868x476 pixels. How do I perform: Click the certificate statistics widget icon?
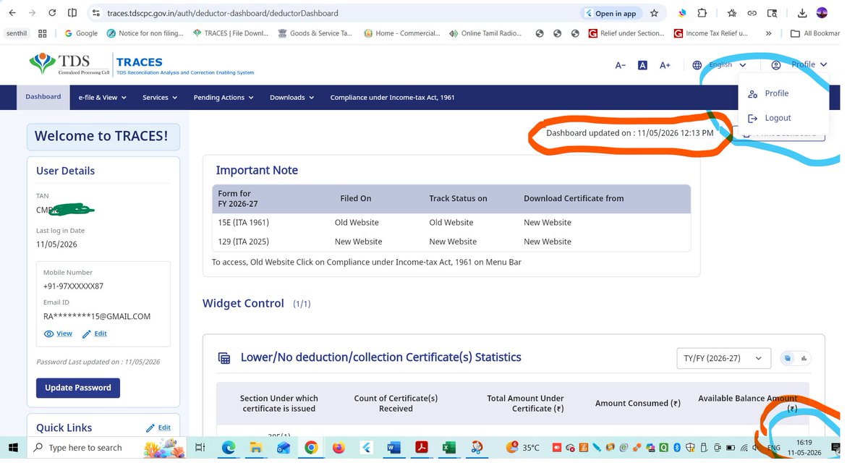coord(224,358)
